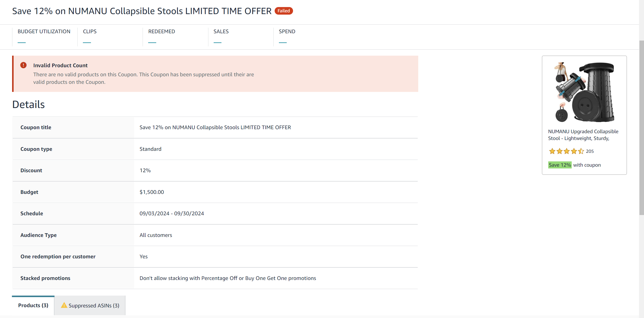Screen dimensions: 644x318
Task: Click the red error icon in alert
Action: tap(23, 65)
